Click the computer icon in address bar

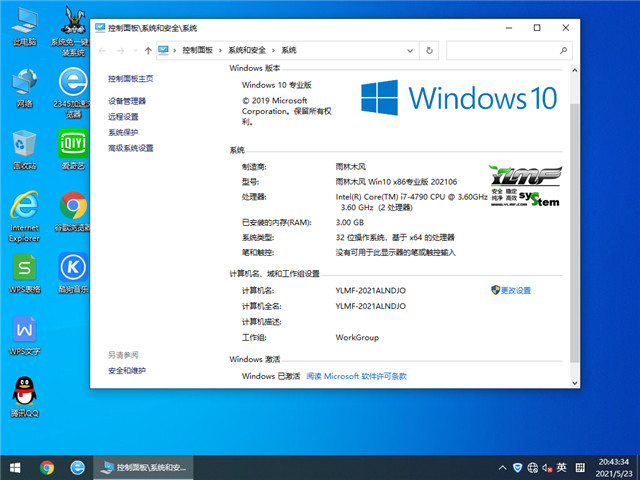163,50
